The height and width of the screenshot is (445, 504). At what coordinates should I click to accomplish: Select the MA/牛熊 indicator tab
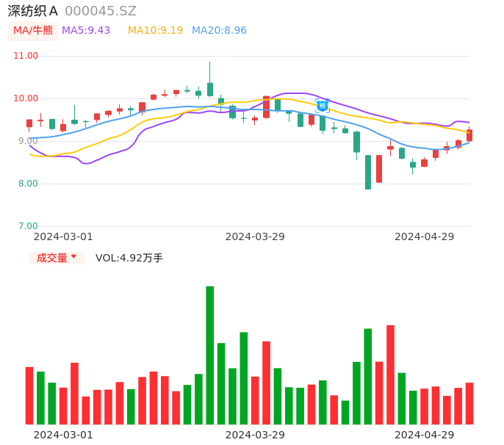pyautogui.click(x=33, y=31)
